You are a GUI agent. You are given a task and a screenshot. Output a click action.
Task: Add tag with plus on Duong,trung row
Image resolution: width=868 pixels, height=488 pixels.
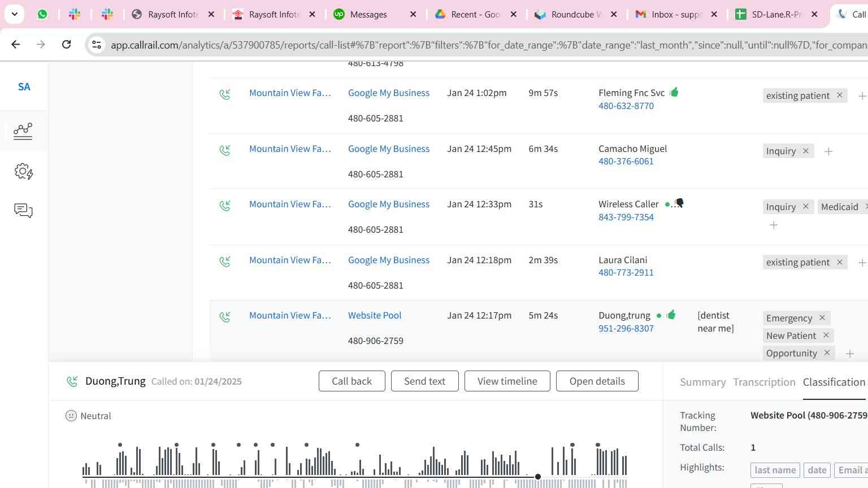pos(849,354)
